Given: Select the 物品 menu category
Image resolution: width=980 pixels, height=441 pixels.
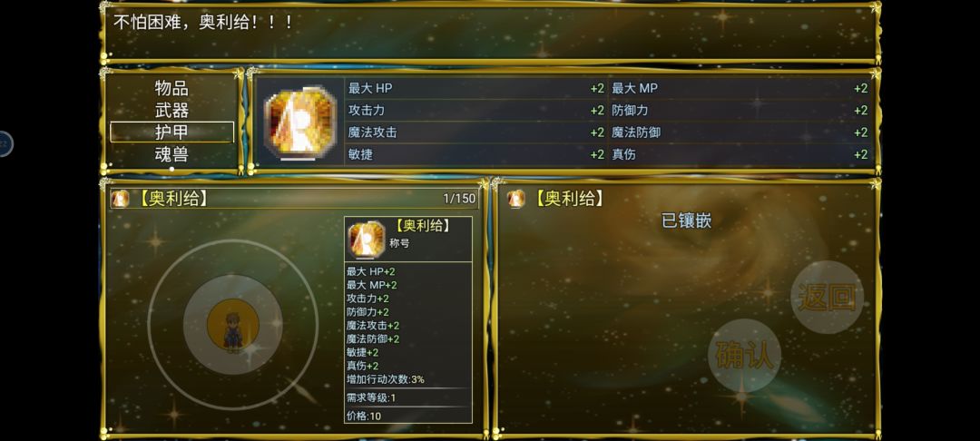Looking at the screenshot, I should pyautogui.click(x=171, y=88).
